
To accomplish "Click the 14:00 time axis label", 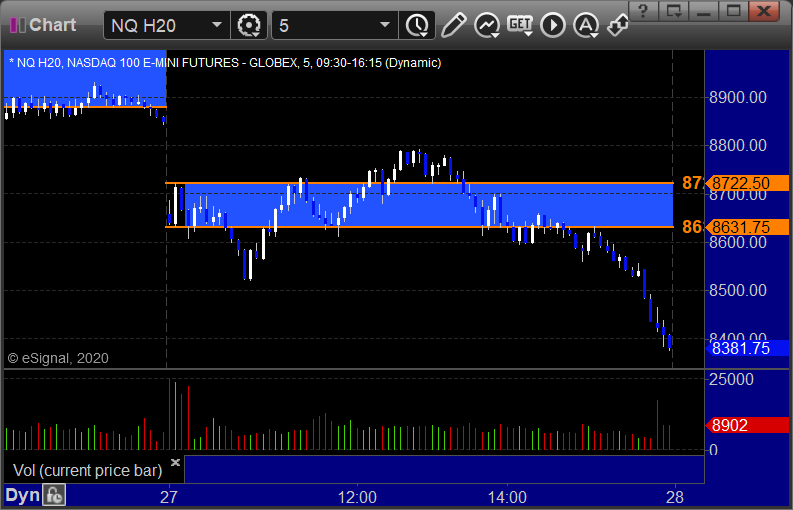I will pos(507,497).
